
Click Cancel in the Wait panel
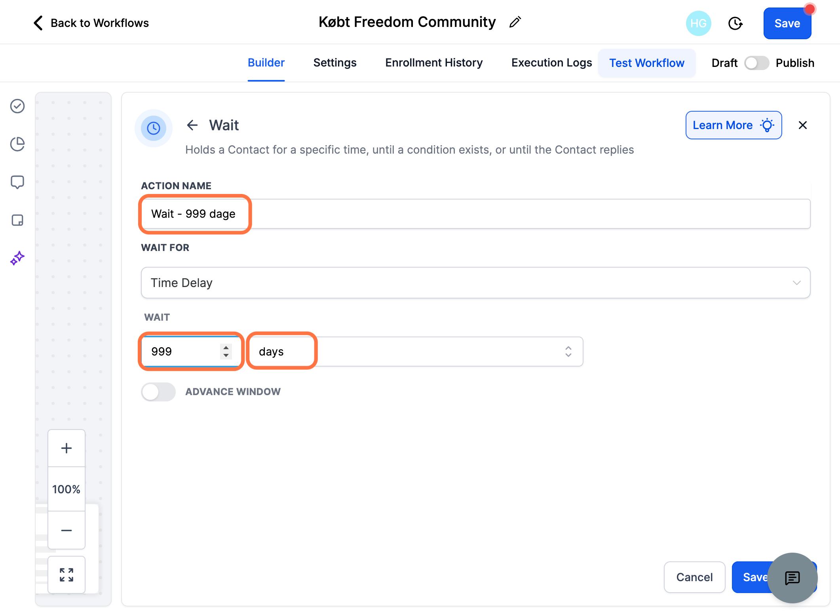[694, 577]
